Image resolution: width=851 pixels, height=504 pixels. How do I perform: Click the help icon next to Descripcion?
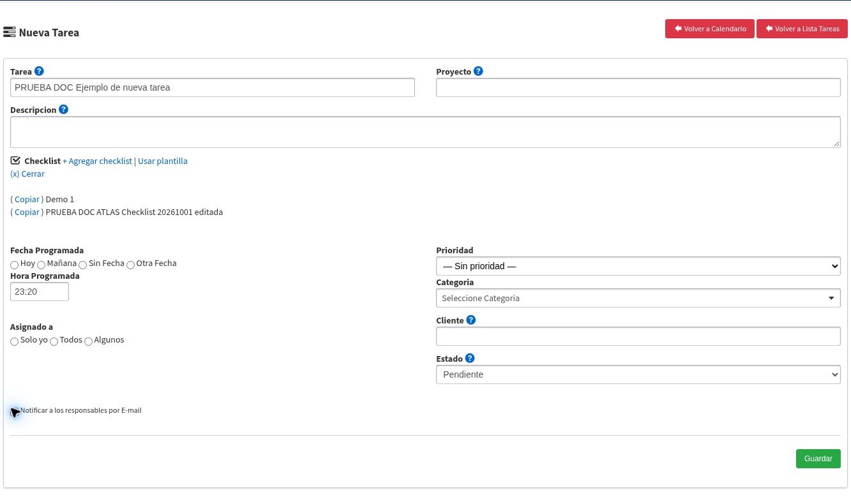point(64,110)
